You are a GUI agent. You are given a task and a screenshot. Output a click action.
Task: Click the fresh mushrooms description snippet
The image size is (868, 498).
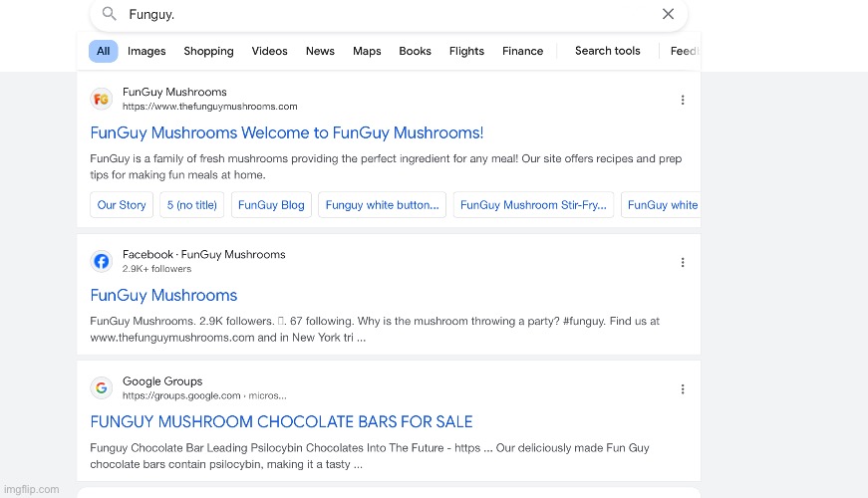pyautogui.click(x=386, y=166)
